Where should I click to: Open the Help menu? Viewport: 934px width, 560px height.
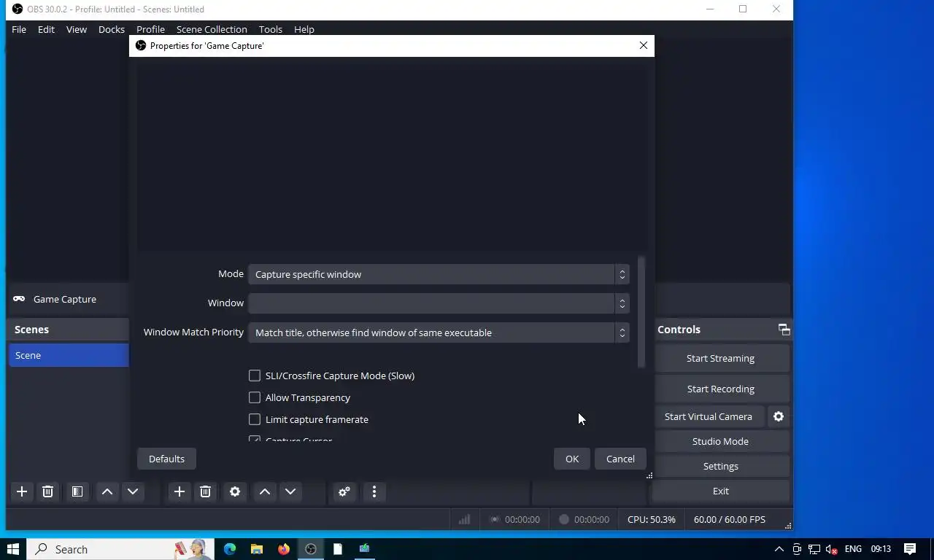304,29
